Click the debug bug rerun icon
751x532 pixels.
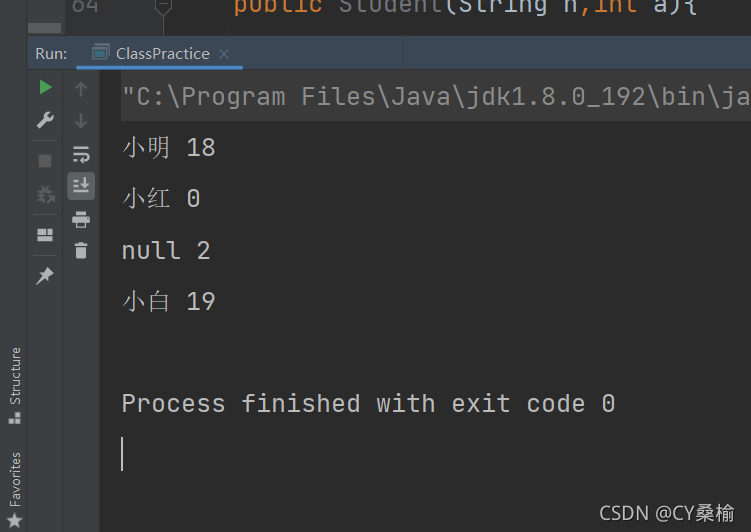click(x=46, y=194)
